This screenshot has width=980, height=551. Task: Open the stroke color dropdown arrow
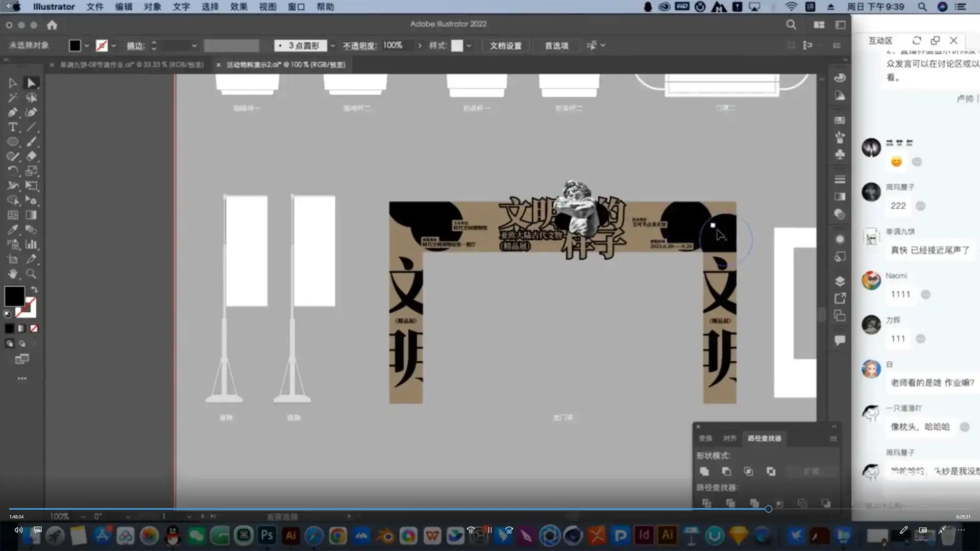point(113,45)
